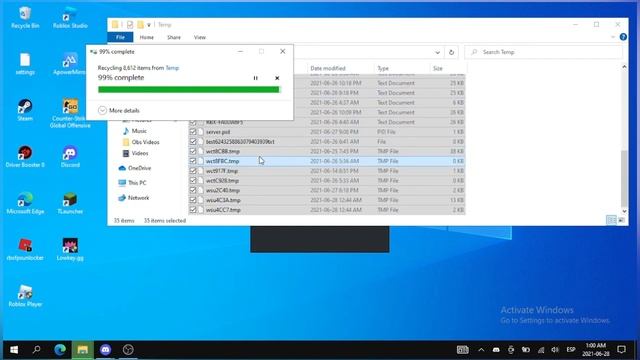Image resolution: width=640 pixels, height=360 pixels.
Task: Open the View ribbon tab
Action: click(x=200, y=37)
